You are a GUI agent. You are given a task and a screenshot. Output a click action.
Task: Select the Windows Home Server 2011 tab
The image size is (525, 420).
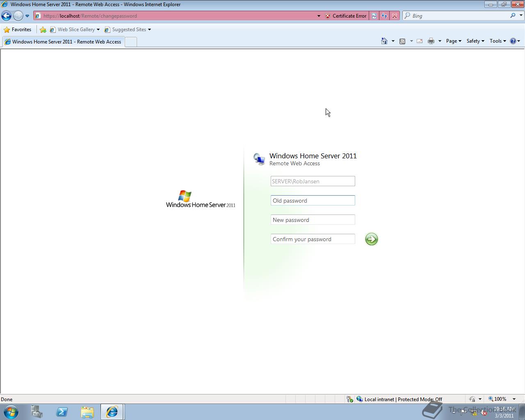pyautogui.click(x=63, y=42)
